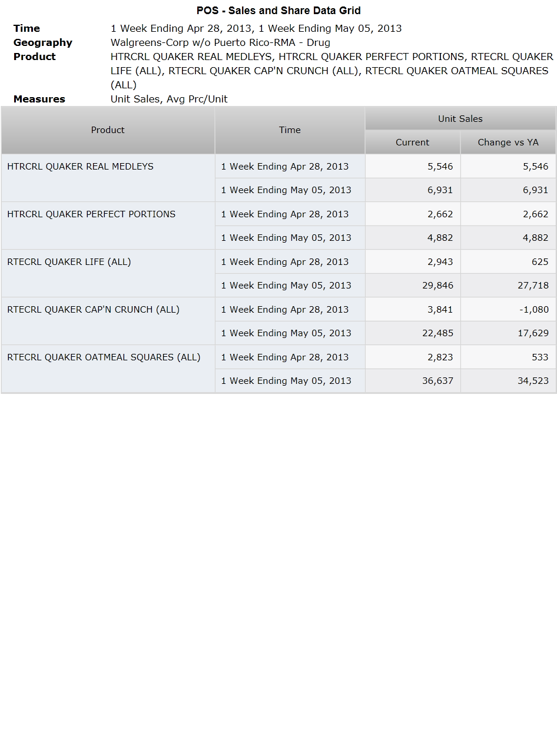Click Change vs YA value 27,718
Screen dimensions: 557x756
(508, 286)
